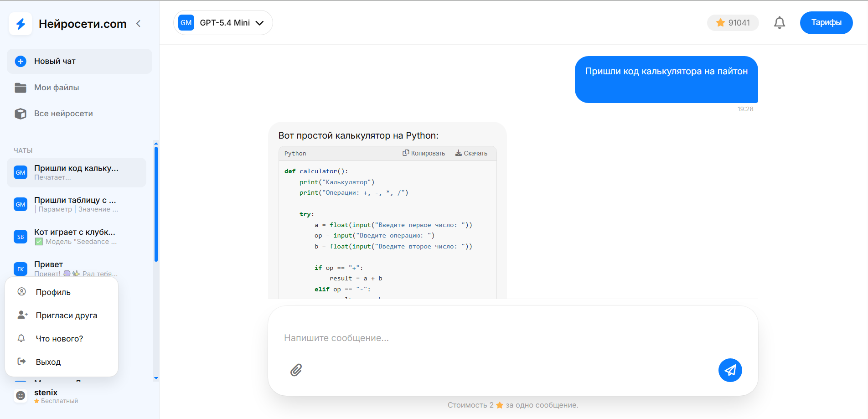The height and width of the screenshot is (419, 868).
Task: Click the stenix smiley avatar icon
Action: click(21, 396)
